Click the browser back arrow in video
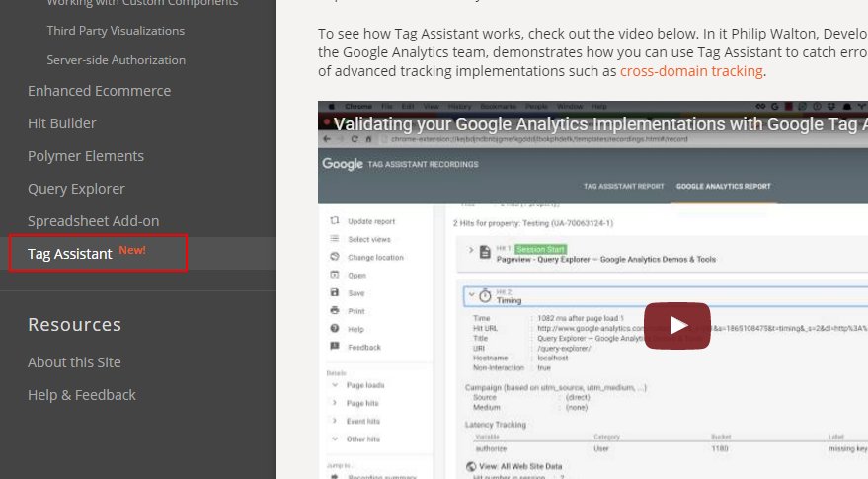The image size is (868, 479). 327,139
